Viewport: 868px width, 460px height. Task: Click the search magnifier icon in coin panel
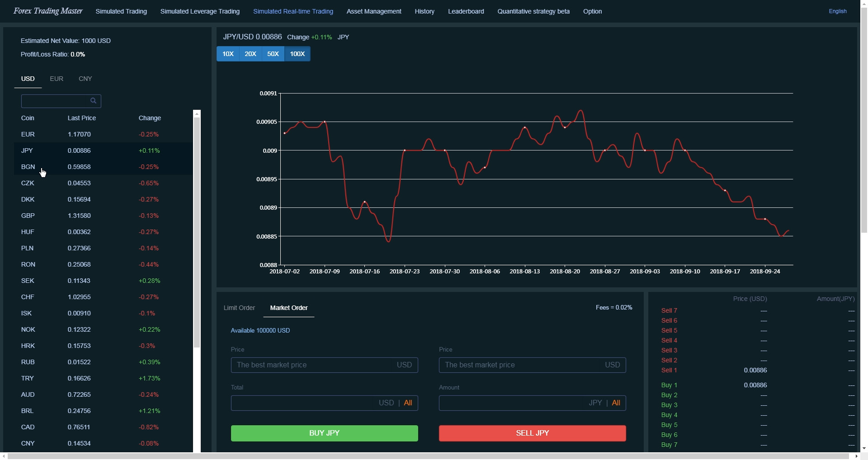click(x=94, y=101)
